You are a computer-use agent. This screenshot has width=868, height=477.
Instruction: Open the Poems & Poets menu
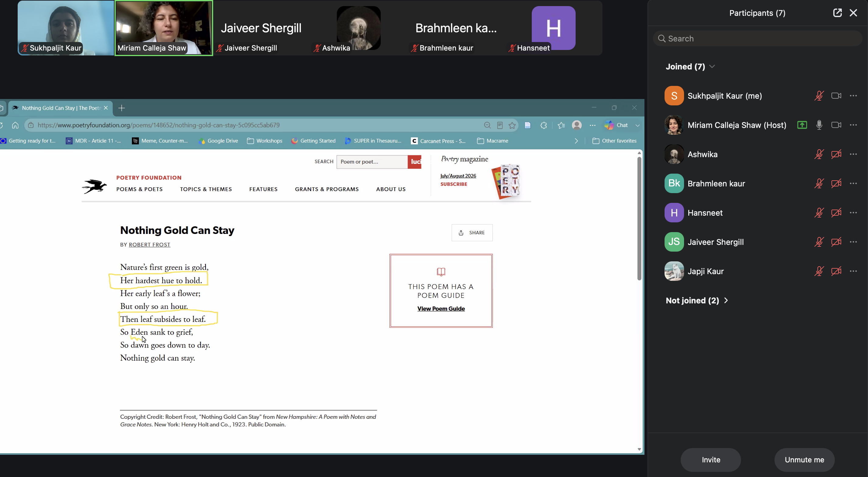tap(139, 189)
